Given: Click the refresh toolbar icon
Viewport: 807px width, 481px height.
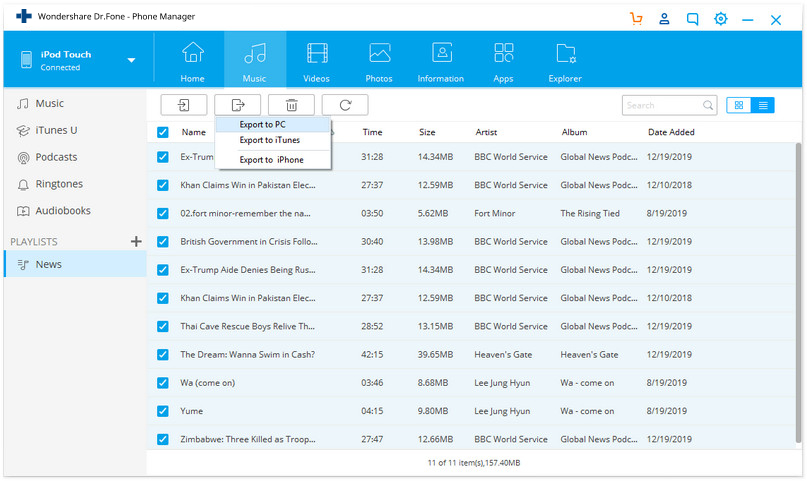Looking at the screenshot, I should pos(345,105).
